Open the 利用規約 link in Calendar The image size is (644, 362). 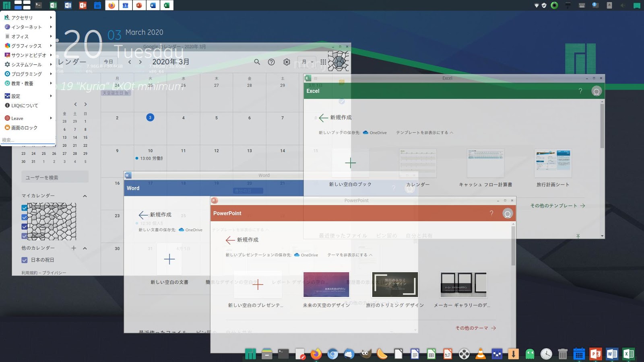click(x=29, y=273)
